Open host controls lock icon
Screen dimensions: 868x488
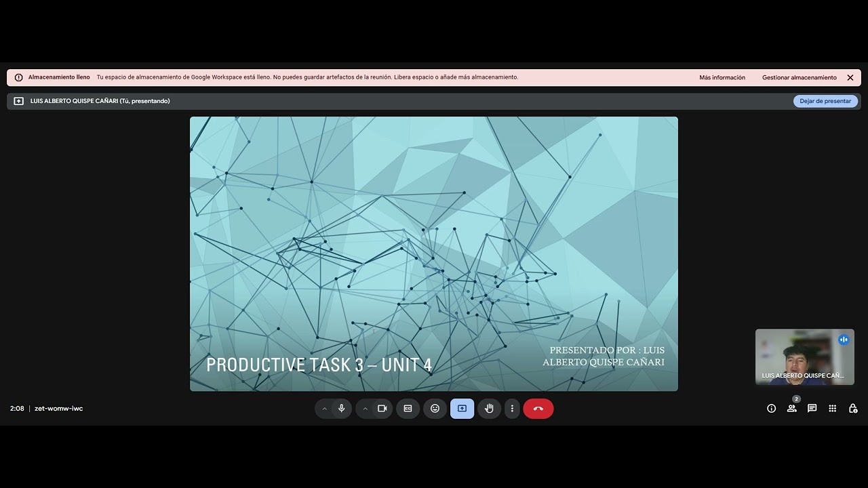tap(853, 409)
